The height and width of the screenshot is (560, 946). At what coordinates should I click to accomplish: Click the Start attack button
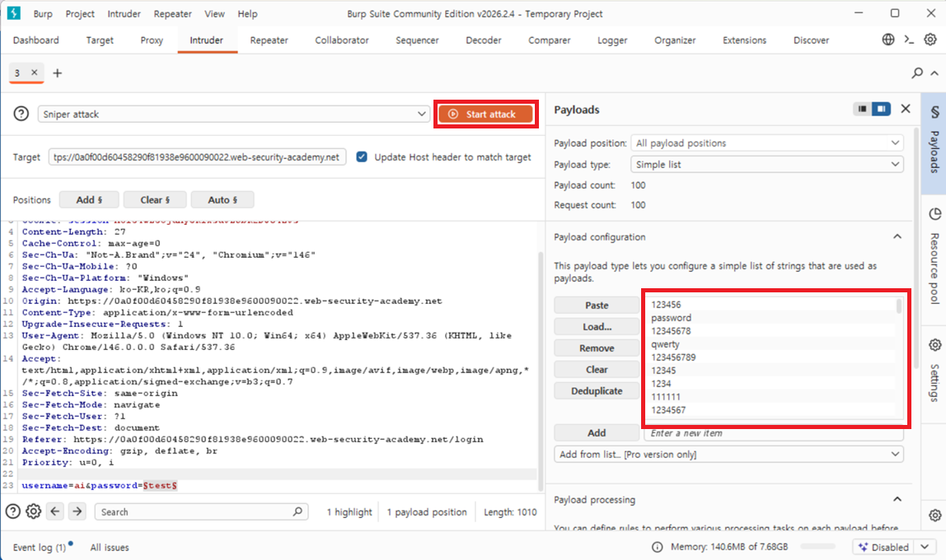point(485,114)
